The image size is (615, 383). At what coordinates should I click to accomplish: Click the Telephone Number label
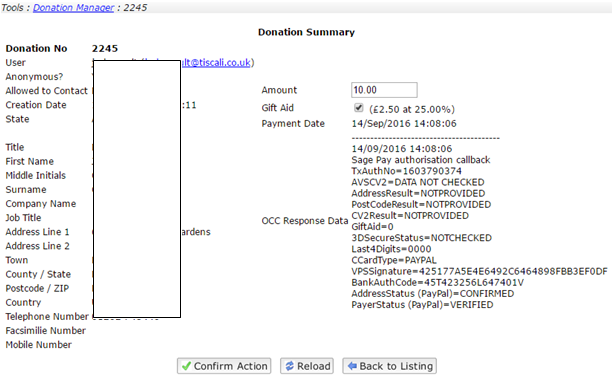click(x=47, y=317)
